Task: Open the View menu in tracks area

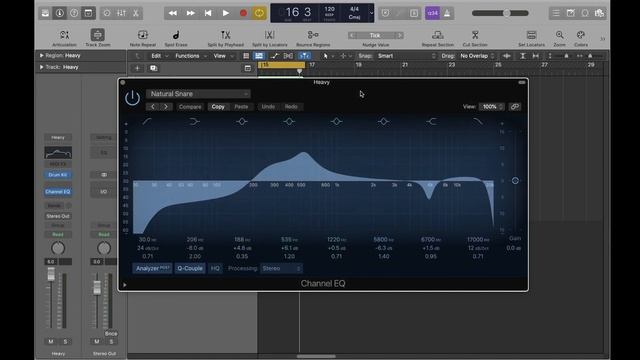Action: pyautogui.click(x=223, y=56)
